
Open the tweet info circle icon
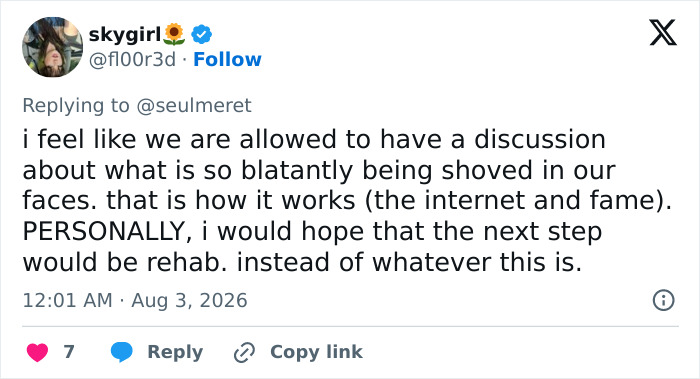coord(663,300)
